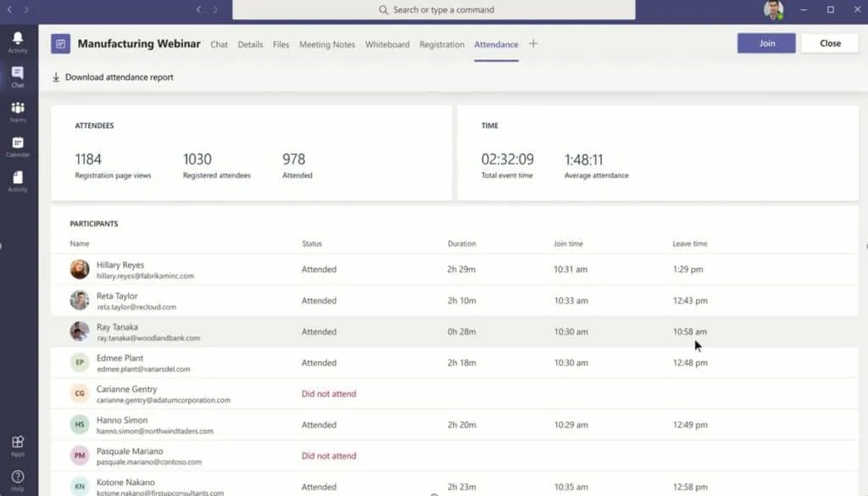Click Reta Taylor's profile photo
This screenshot has width=868, height=496.
[79, 300]
